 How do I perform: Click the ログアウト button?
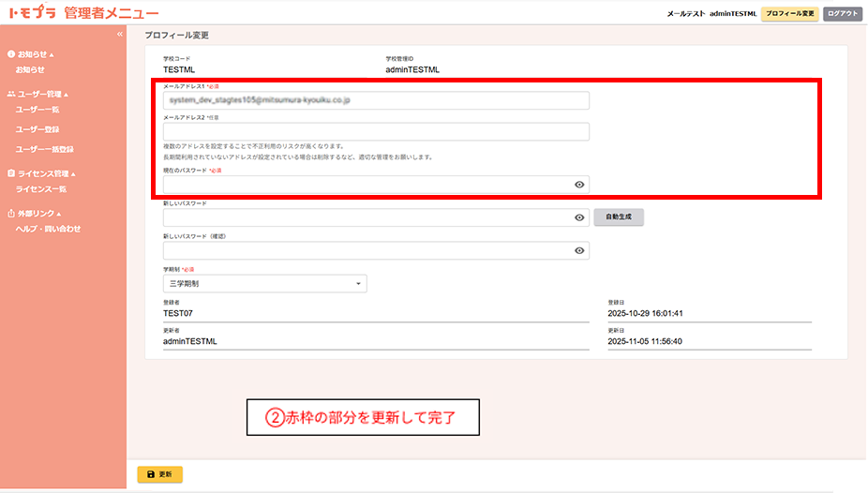pyautogui.click(x=842, y=14)
